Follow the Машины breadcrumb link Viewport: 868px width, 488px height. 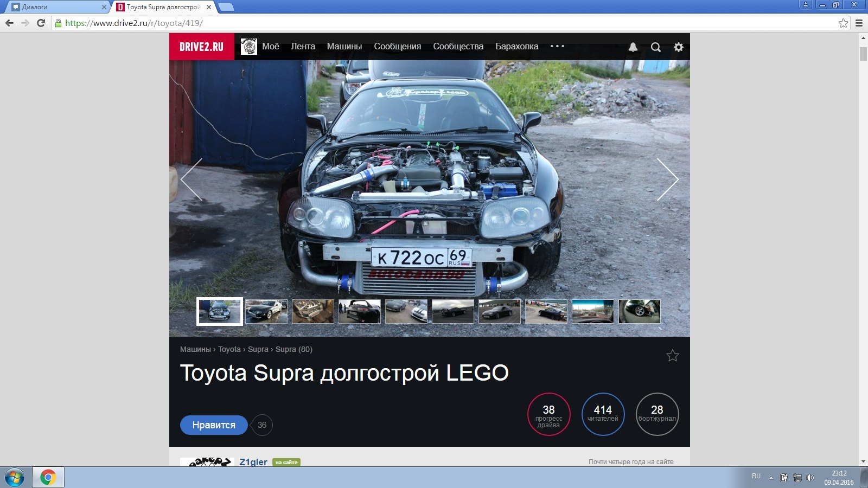point(195,349)
